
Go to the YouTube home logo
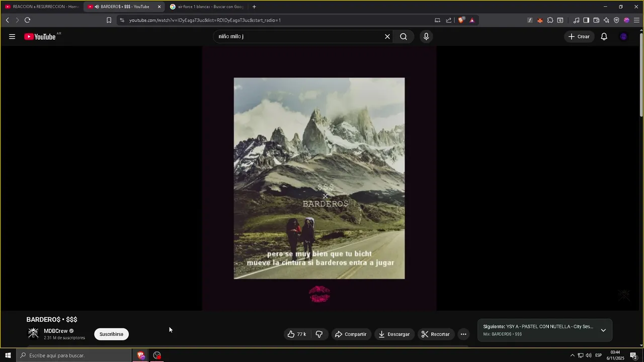coord(40,37)
